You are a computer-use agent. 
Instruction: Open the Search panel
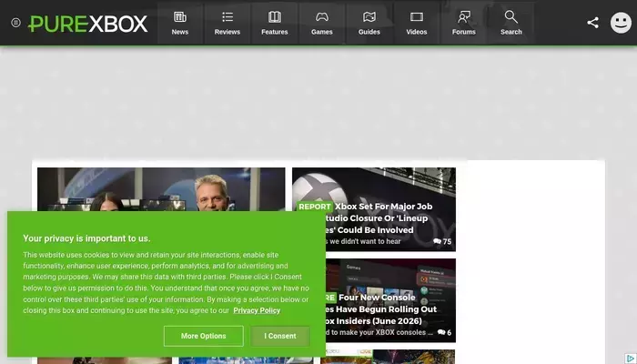pos(511,23)
